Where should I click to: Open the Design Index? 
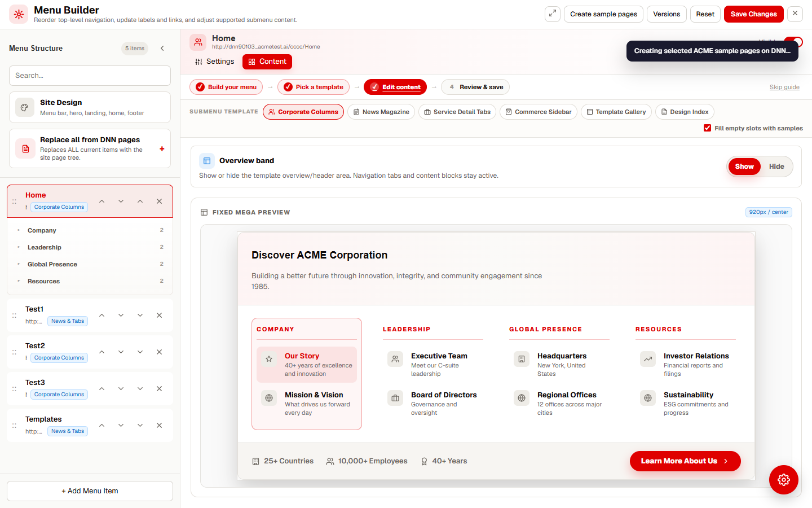tap(685, 112)
